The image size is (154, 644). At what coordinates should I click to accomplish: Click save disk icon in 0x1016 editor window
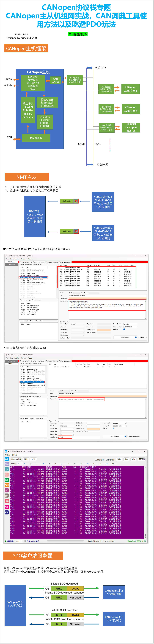tap(136, 337)
